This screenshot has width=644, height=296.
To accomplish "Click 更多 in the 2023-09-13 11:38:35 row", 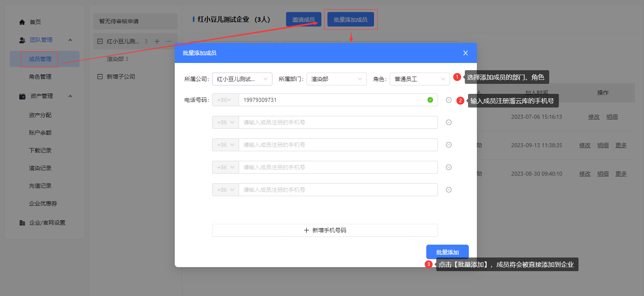I will [621, 145].
